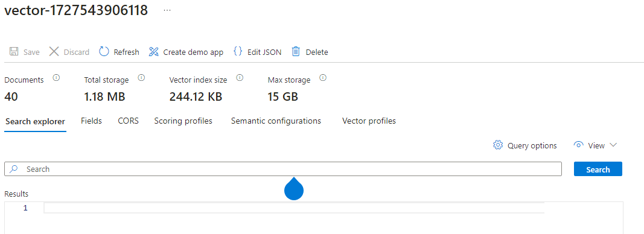
Task: Click the Delete trash can icon
Action: click(296, 51)
